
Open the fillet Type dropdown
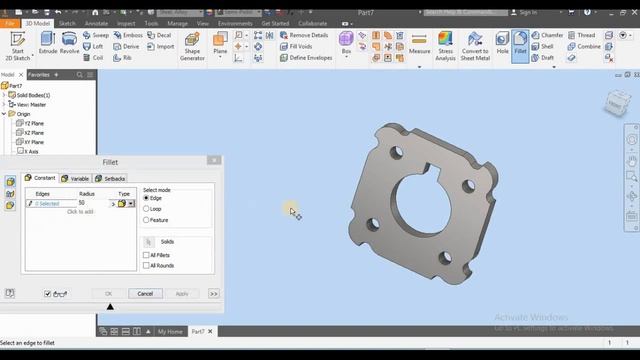pos(131,203)
